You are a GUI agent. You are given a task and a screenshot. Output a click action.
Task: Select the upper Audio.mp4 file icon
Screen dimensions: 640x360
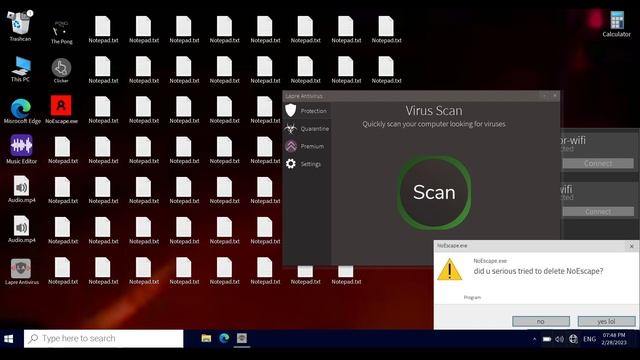point(21,189)
